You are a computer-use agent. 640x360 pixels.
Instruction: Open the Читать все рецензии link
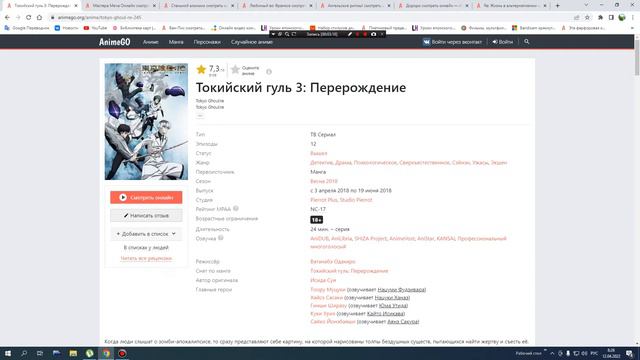[x=146, y=258]
